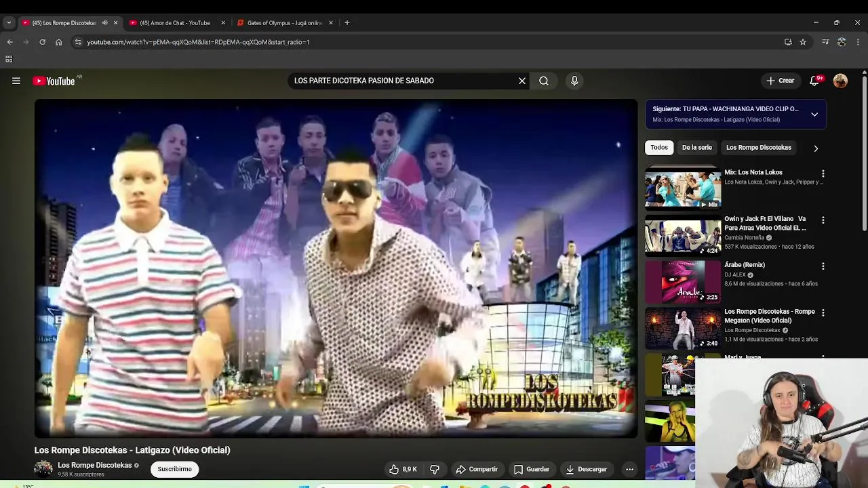This screenshot has height=488, width=868.
Task: Click the video title Latigazo (Video Oficial)
Action: pos(132,450)
